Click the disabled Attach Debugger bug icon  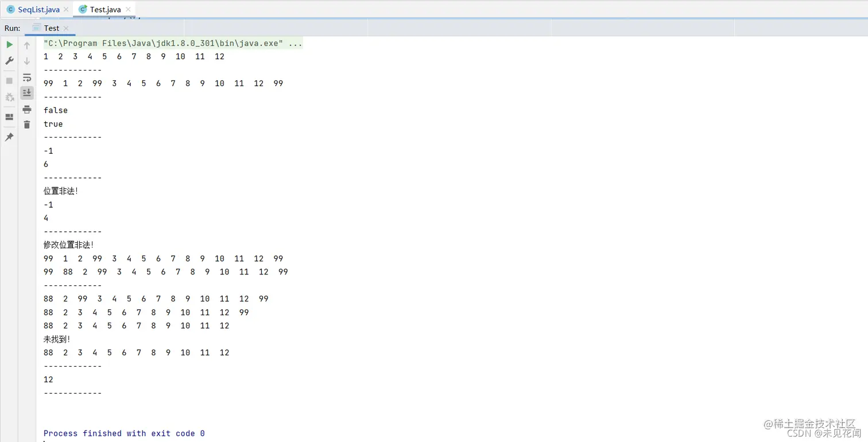pos(9,97)
